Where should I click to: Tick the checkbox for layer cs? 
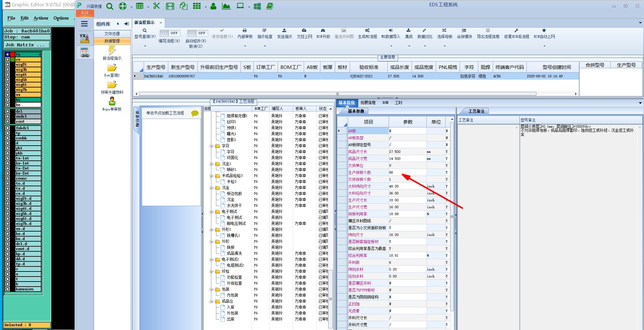tap(8, 59)
